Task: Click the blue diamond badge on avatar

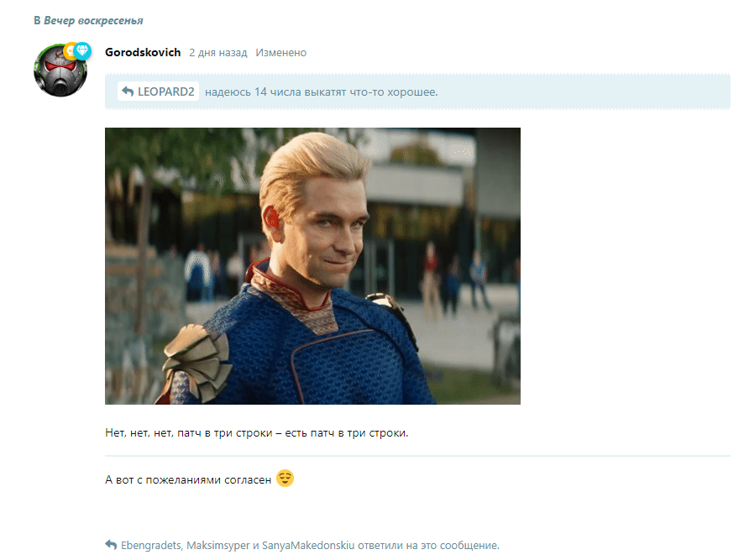Action: (82, 50)
